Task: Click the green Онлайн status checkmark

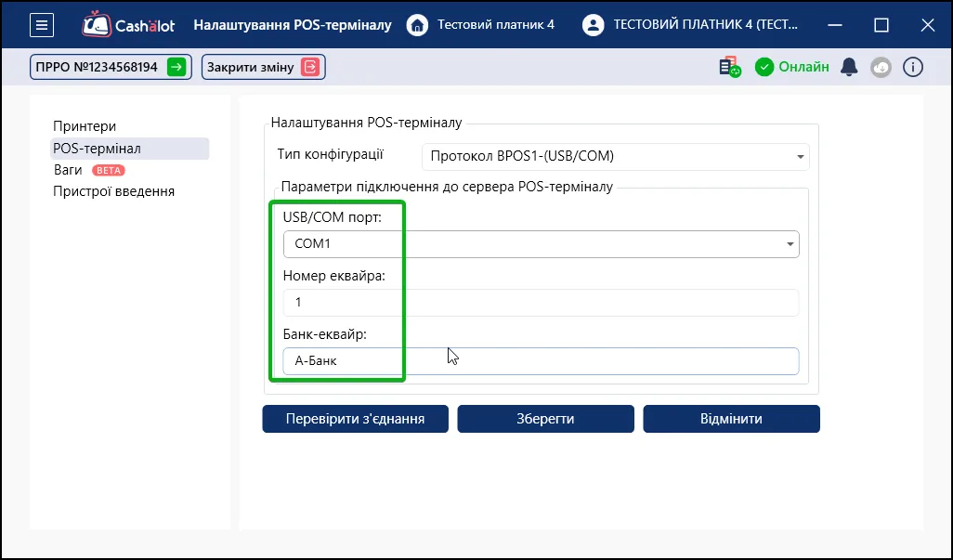Action: pos(764,67)
